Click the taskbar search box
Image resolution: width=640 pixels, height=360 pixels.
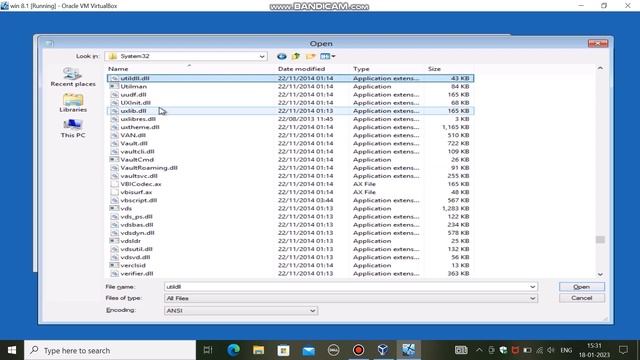point(110,350)
